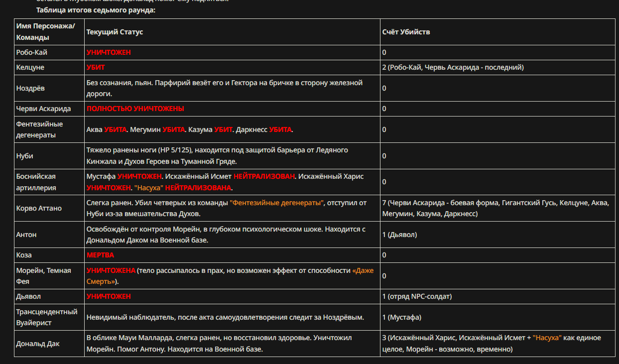
Task: Click kill count "0" in Ноздрёв row
Action: pyautogui.click(x=384, y=88)
